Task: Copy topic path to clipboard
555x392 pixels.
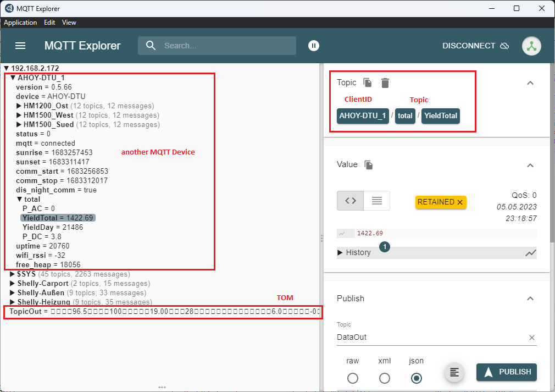Action: tap(368, 82)
